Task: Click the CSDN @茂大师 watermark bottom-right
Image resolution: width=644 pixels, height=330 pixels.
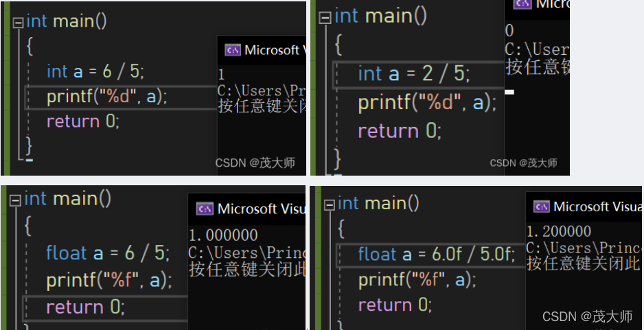Action: point(587,316)
